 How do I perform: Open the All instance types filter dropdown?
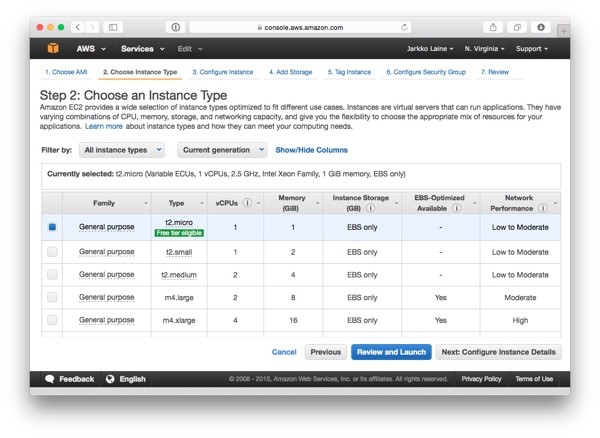[122, 150]
